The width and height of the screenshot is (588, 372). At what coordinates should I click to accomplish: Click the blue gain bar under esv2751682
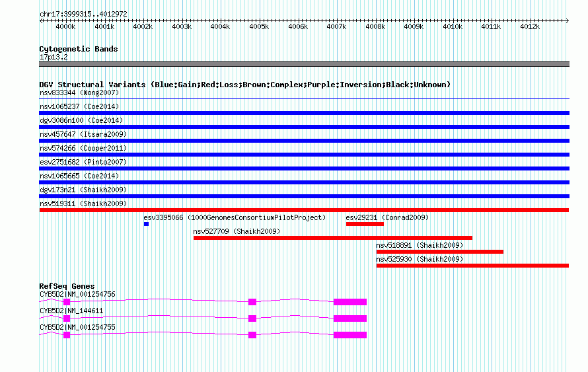[x=304, y=168]
